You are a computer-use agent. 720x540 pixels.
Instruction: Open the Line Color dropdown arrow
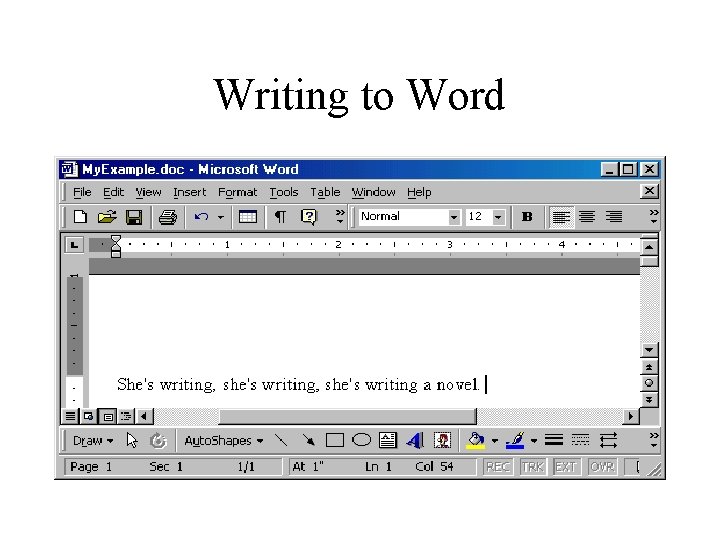[x=534, y=441]
